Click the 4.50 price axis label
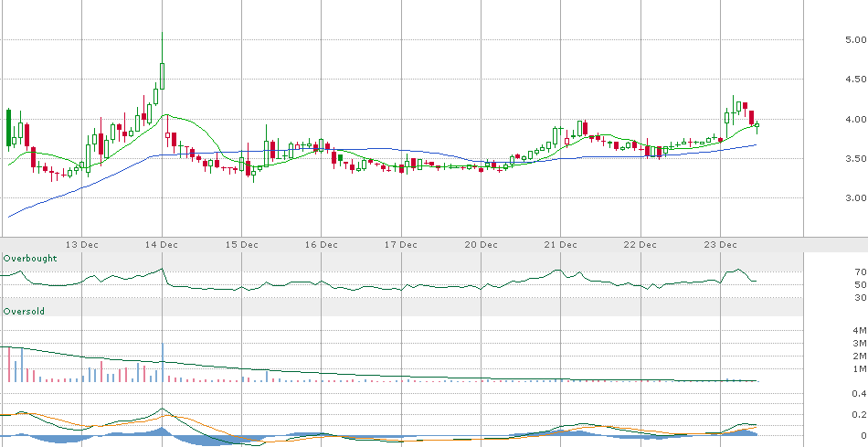Viewport: 868px width, 447px height. coord(856,80)
